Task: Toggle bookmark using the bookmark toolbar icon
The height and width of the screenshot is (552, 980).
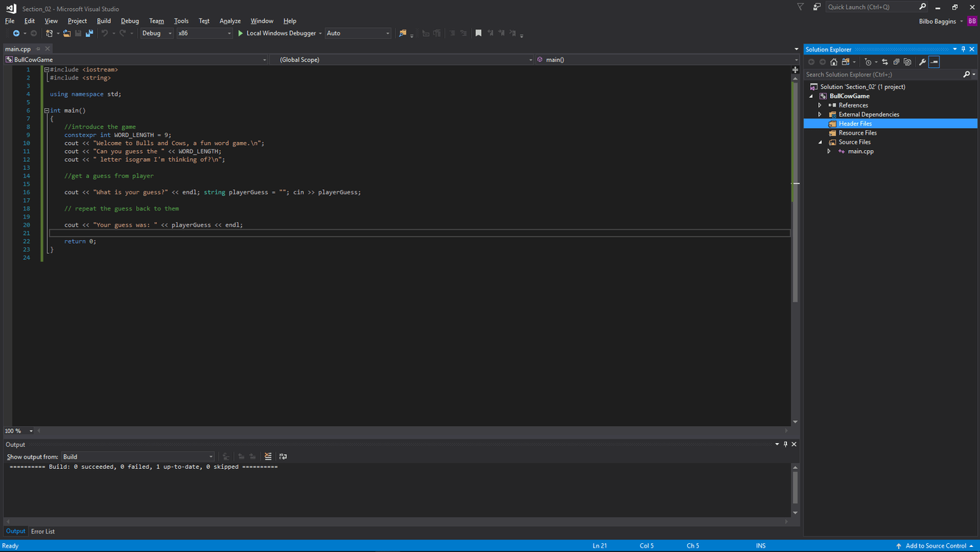Action: (x=478, y=33)
